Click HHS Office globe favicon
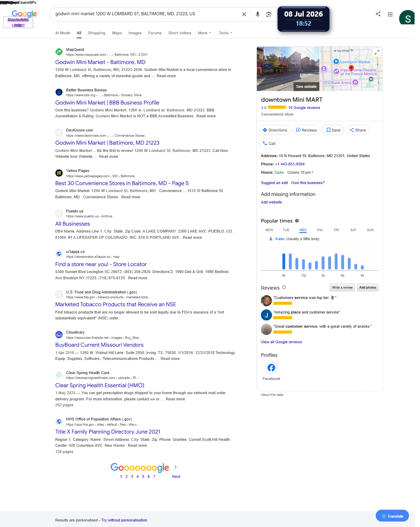420x527 pixels. 59,421
